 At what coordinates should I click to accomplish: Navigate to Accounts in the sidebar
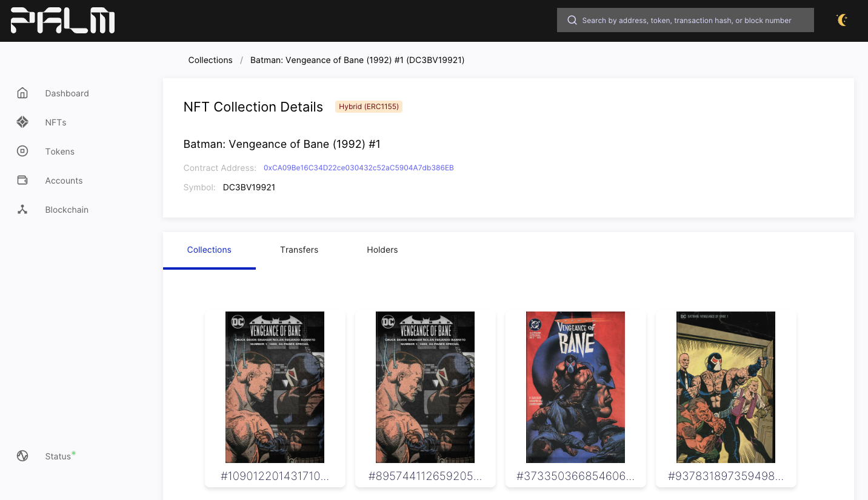coord(64,181)
